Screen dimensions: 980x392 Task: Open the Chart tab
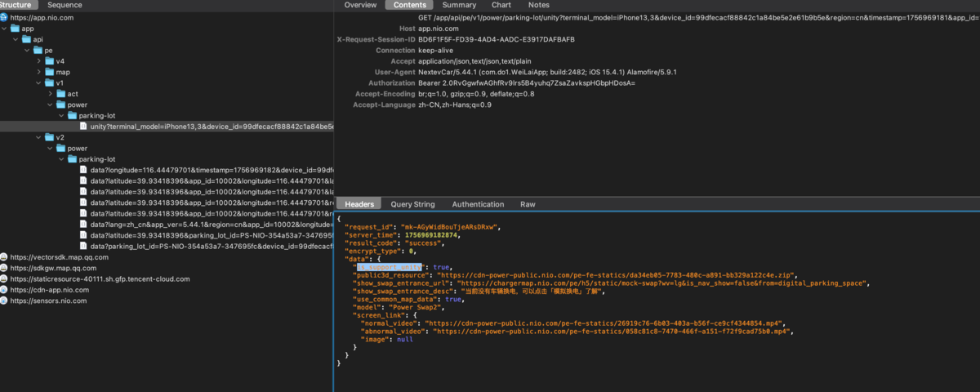click(x=501, y=5)
